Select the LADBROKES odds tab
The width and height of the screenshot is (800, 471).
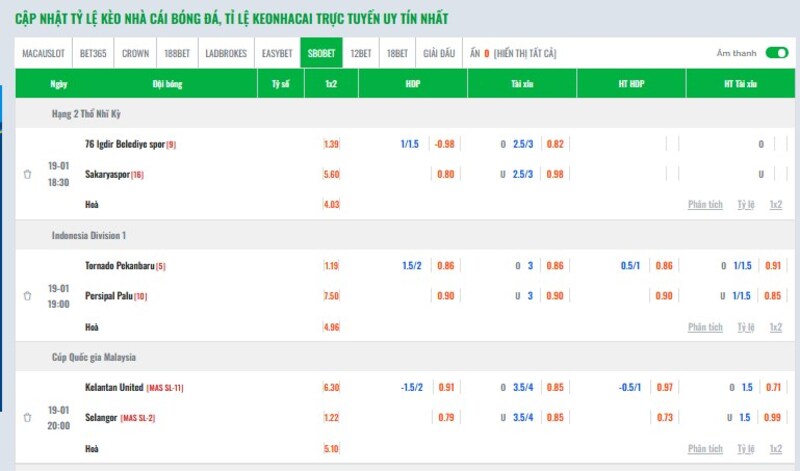click(x=225, y=53)
